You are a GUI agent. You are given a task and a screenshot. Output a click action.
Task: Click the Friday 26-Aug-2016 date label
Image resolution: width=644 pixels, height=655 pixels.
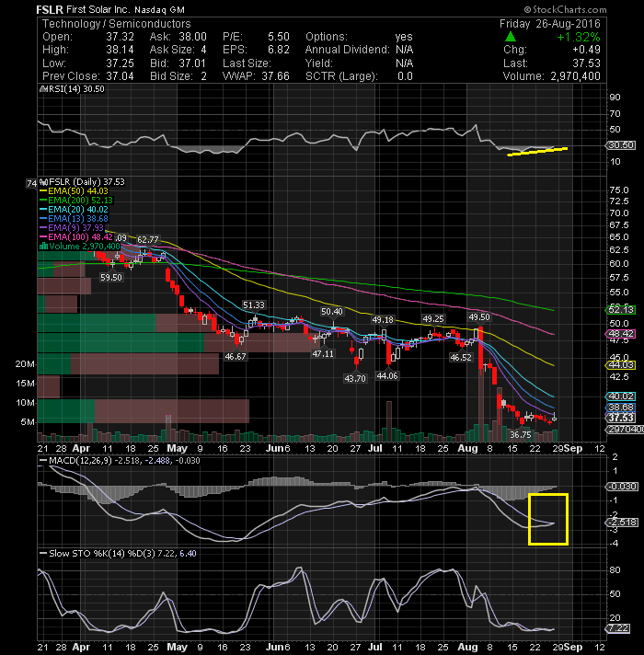coord(549,23)
